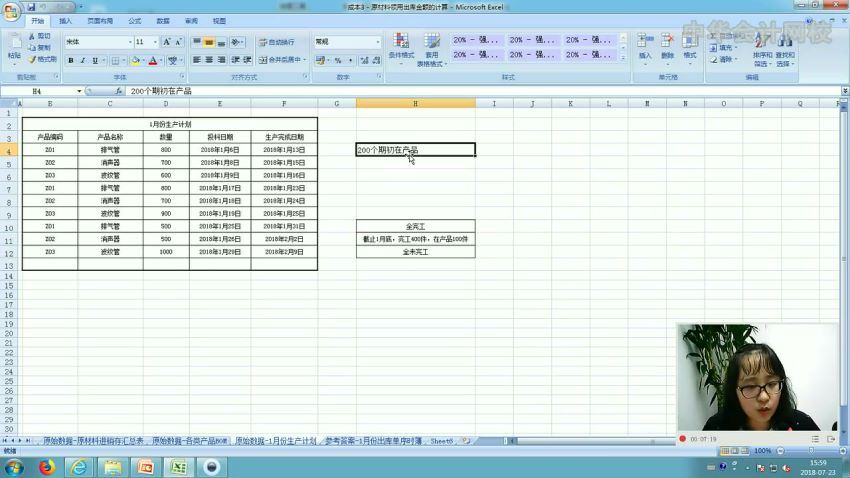Toggle bold formatting
This screenshot has height=478, width=850.
(70, 61)
